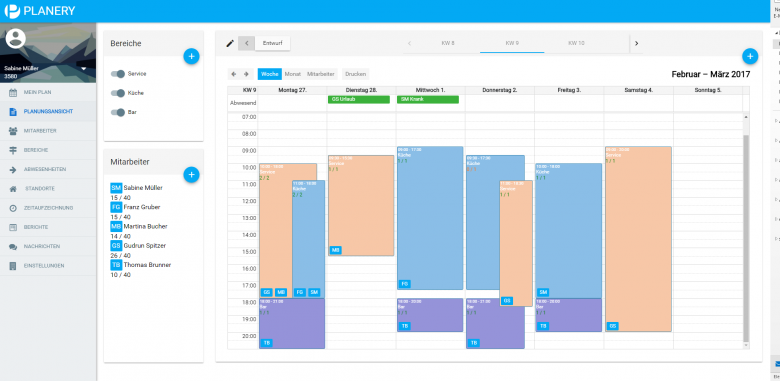The height and width of the screenshot is (381, 780).
Task: Select the FG badge for Franz Gruber
Action: pos(116,207)
